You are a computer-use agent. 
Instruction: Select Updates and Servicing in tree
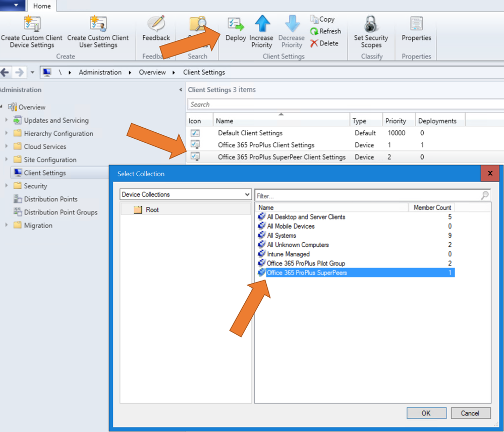(56, 120)
